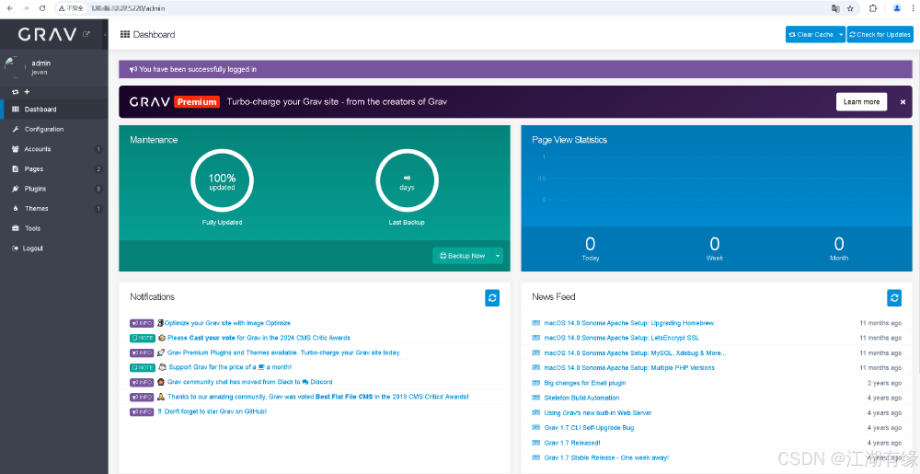Open news: Sonoma Apache Setup LetsEncrypt SSL
The height and width of the screenshot is (474, 920).
621,338
